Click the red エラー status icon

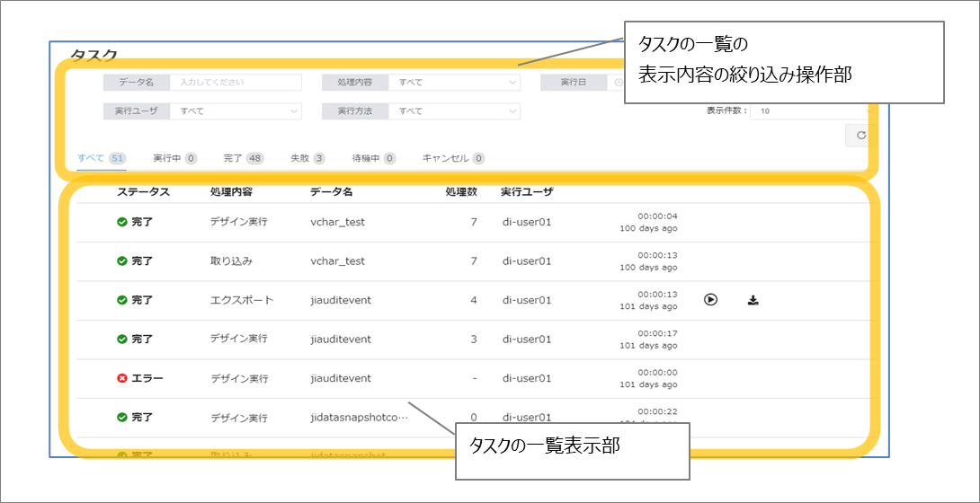122,378
